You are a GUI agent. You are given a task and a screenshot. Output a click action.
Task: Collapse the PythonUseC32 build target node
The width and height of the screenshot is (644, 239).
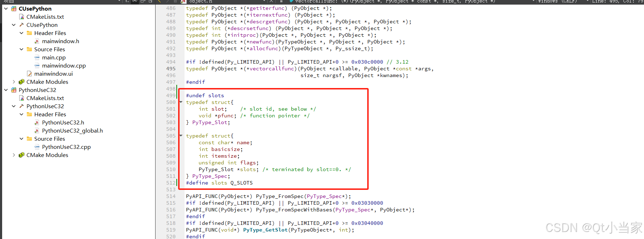coord(14,106)
